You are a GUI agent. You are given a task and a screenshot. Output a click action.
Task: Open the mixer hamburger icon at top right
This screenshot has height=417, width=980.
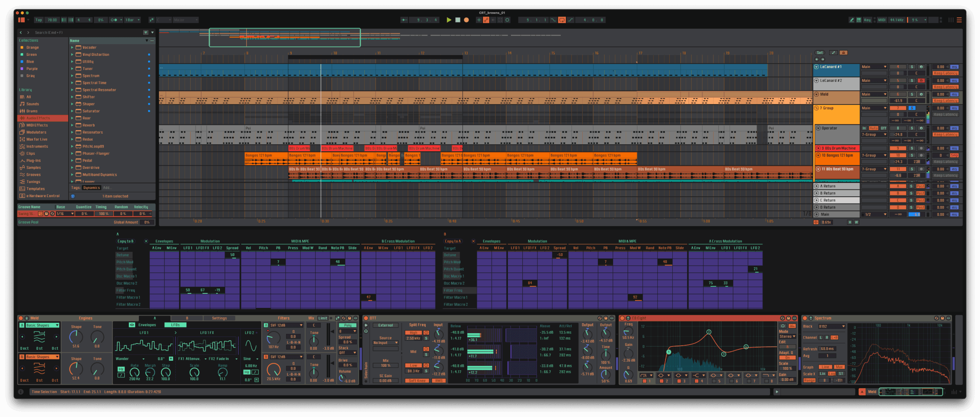pyautogui.click(x=959, y=20)
